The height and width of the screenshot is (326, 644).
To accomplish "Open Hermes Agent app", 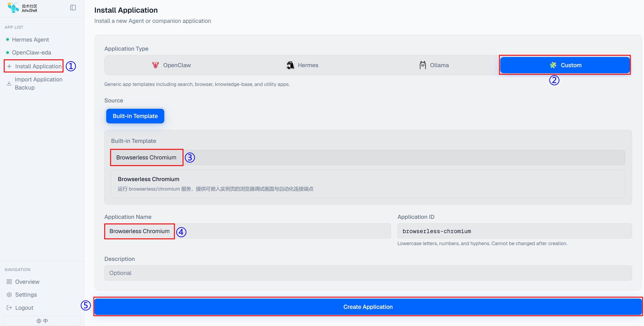I will click(31, 39).
